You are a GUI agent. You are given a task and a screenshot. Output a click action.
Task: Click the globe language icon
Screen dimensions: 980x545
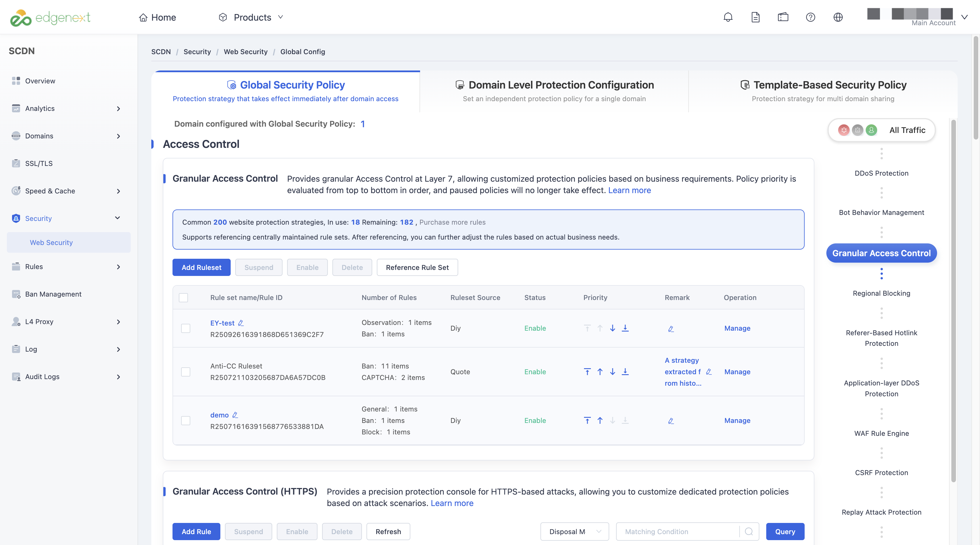pos(838,17)
